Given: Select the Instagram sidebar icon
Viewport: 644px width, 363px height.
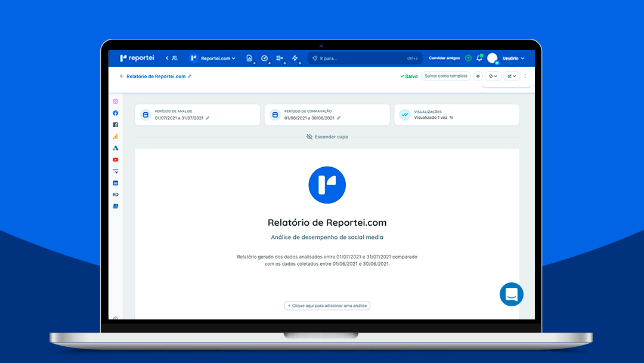Looking at the screenshot, I should click(x=116, y=101).
